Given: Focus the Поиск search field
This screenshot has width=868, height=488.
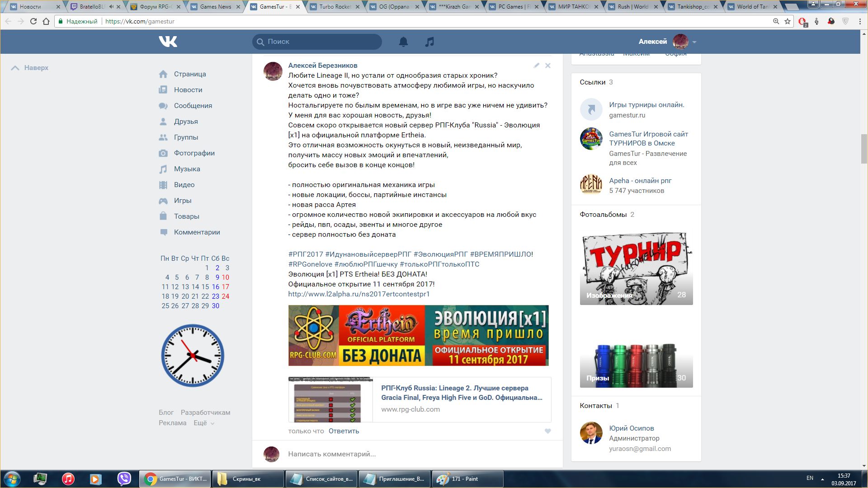Looking at the screenshot, I should [317, 42].
